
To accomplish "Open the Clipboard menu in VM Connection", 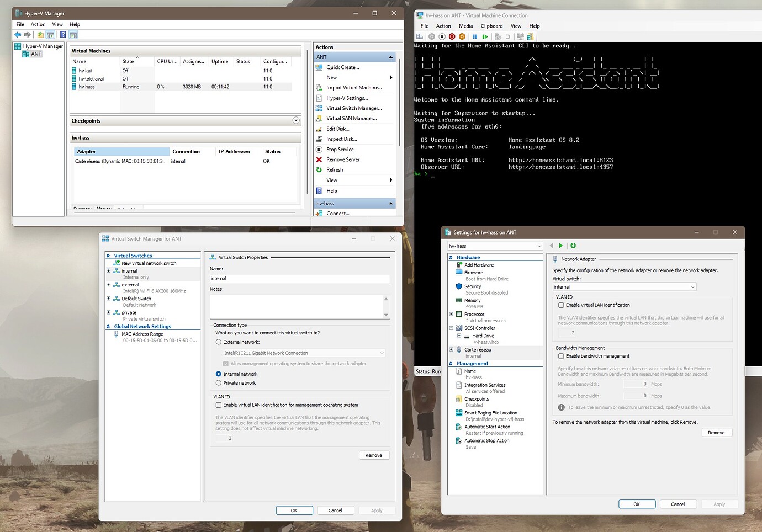I will (491, 26).
